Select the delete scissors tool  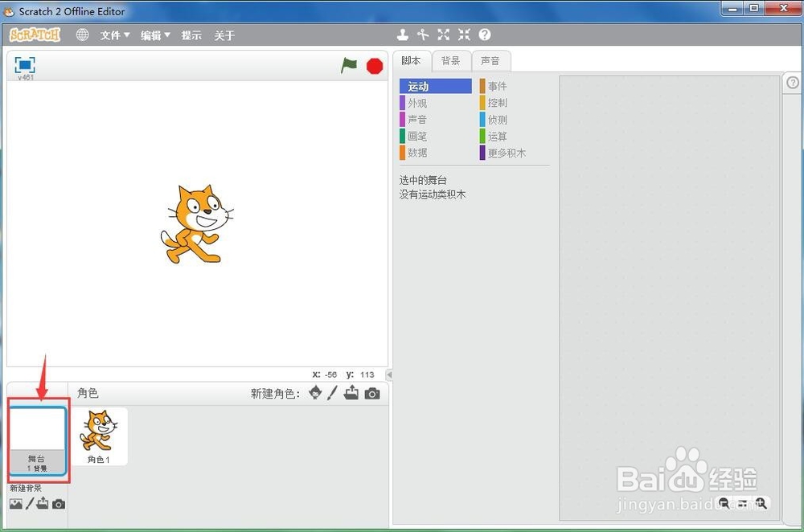click(423, 35)
